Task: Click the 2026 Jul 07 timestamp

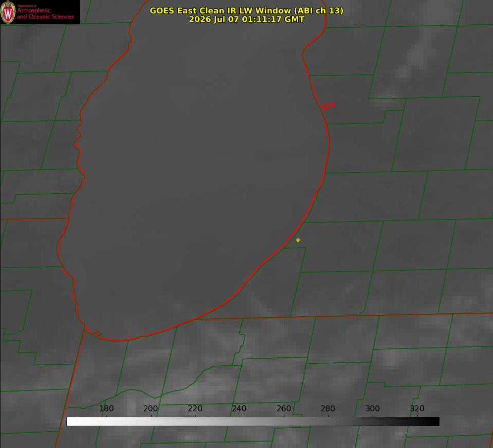Action: [x=246, y=19]
